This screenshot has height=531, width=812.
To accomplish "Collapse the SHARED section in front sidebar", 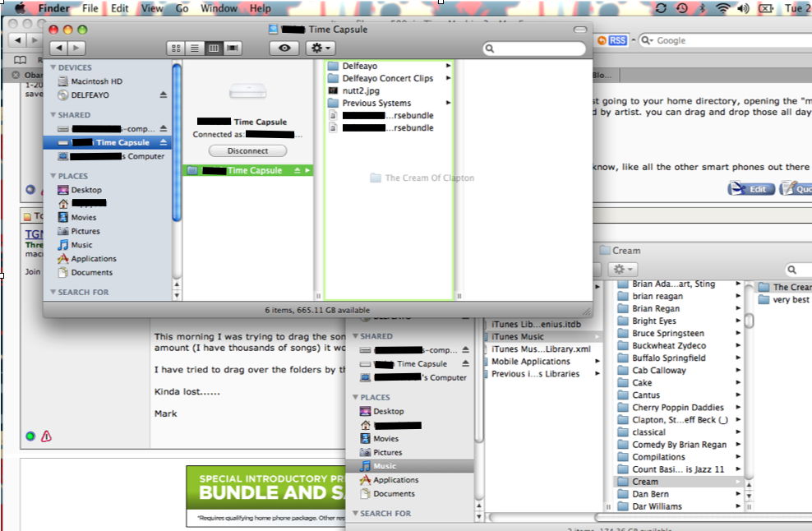I will [x=53, y=114].
